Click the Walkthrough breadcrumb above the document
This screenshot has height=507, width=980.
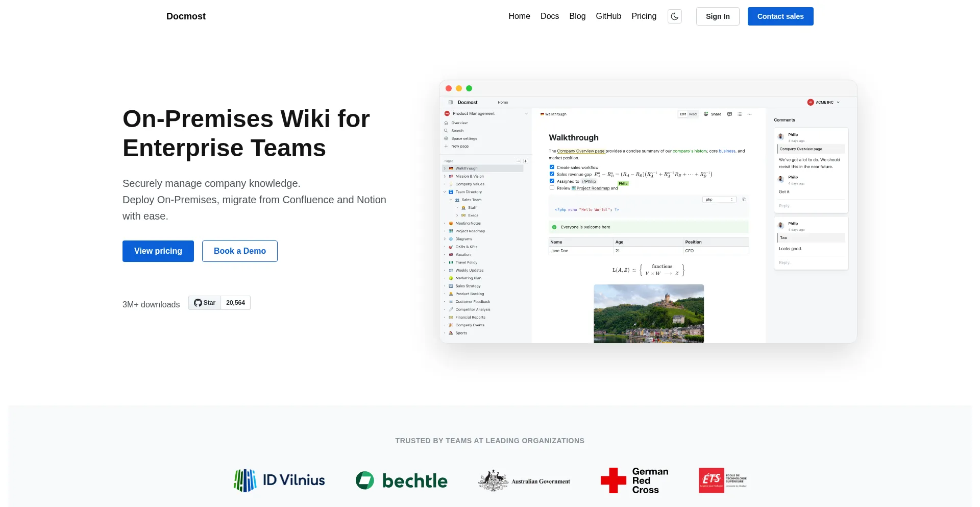coord(553,114)
